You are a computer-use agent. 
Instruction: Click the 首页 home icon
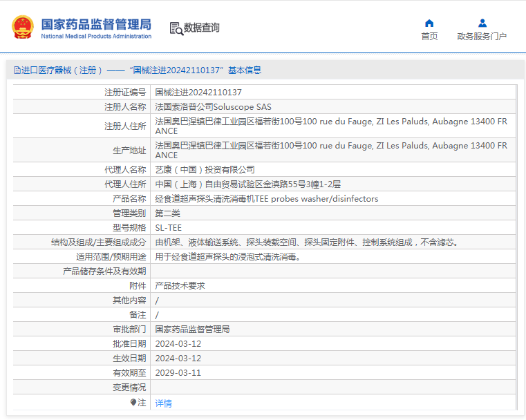point(429,23)
